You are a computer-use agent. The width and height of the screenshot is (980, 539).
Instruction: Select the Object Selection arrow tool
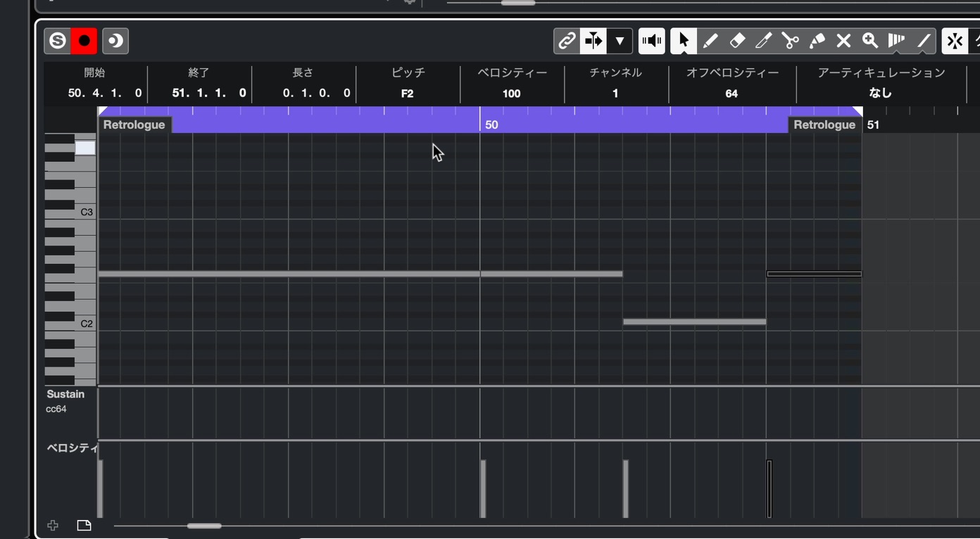(x=684, y=41)
